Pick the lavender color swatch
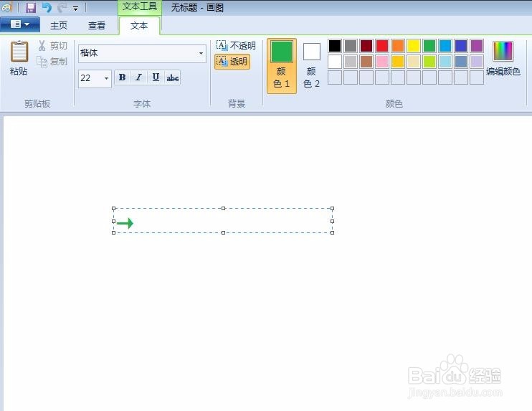Screen dimensions: 532x411 click(x=477, y=62)
